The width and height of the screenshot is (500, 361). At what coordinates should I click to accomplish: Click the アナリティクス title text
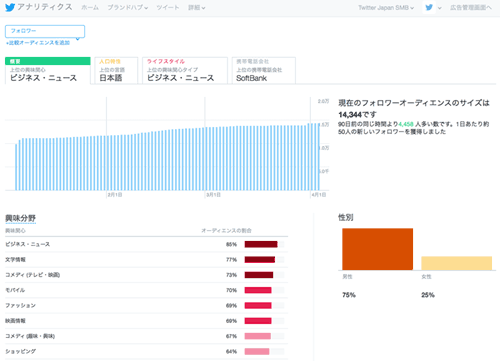click(45, 7)
